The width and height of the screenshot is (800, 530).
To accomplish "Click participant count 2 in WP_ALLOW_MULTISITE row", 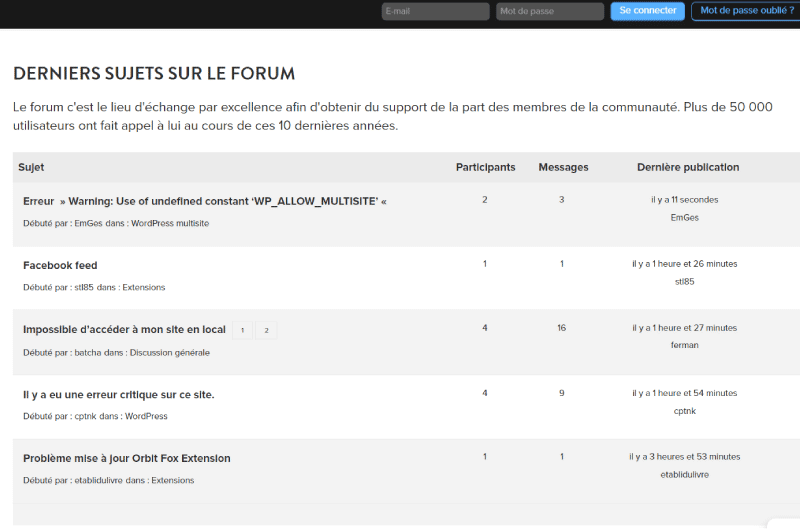I will pyautogui.click(x=485, y=199).
